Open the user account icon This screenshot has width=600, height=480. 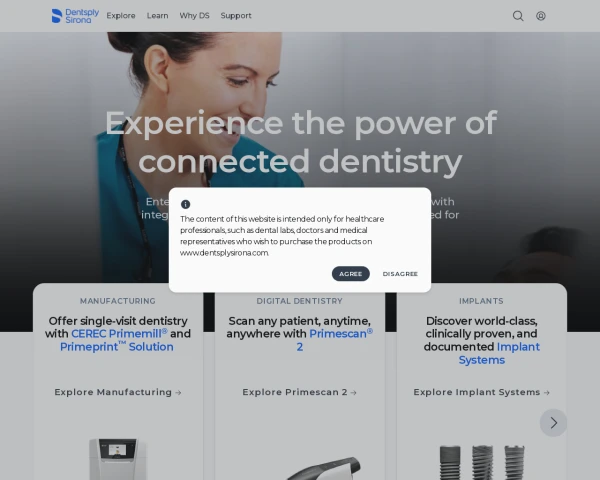pos(541,16)
